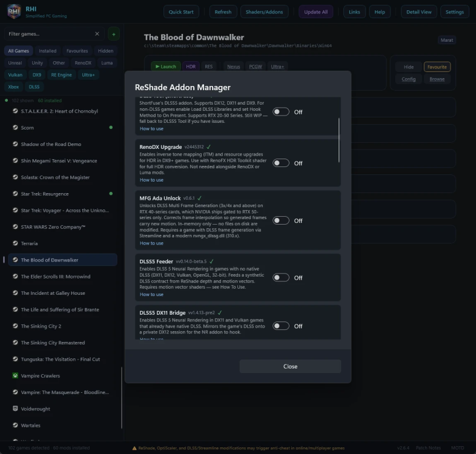The height and width of the screenshot is (454, 476).
Task: Switch on DLSS5 DX11 Bridge toggle
Action: tap(281, 326)
